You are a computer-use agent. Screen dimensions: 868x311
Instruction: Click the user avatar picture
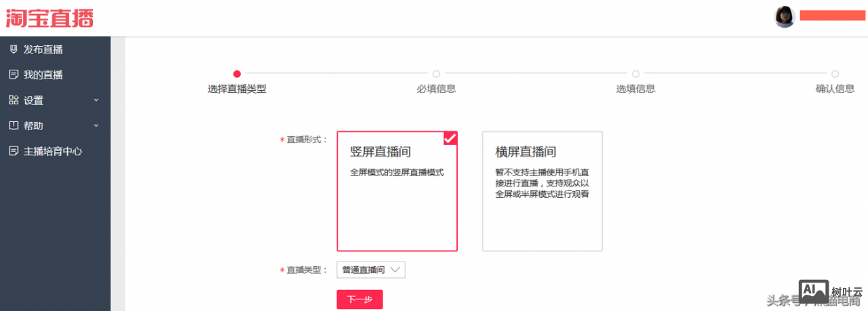point(785,17)
